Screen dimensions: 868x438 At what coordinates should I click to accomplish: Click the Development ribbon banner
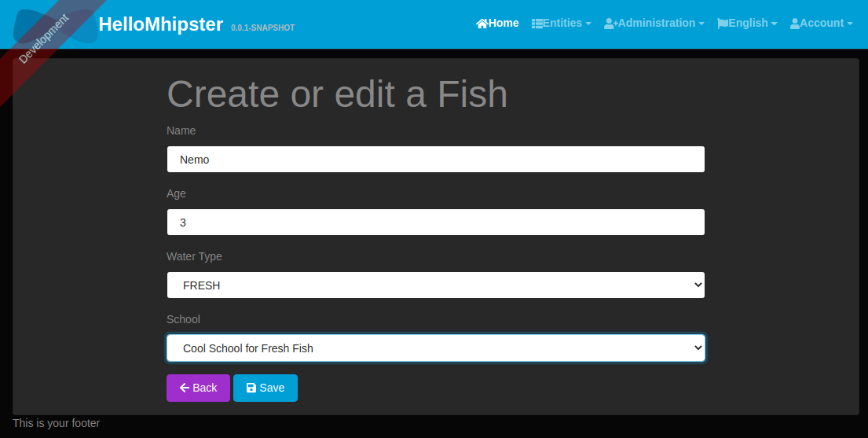pos(44,39)
